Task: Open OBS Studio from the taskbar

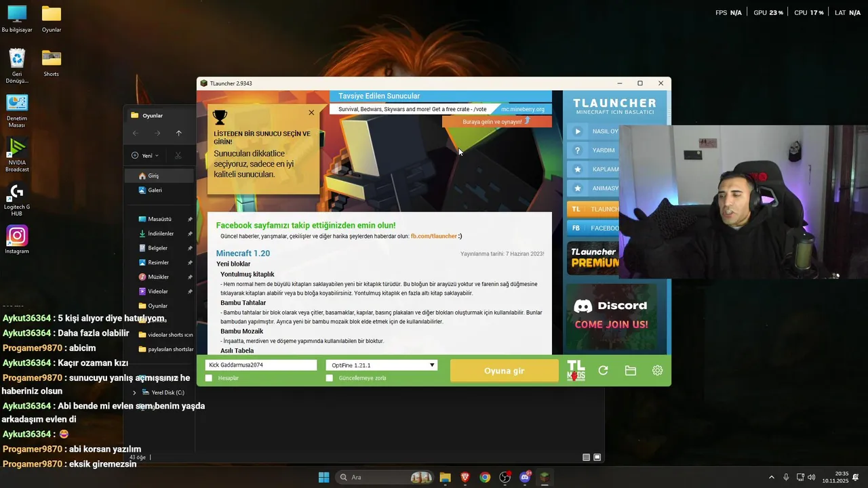Action: [x=505, y=477]
